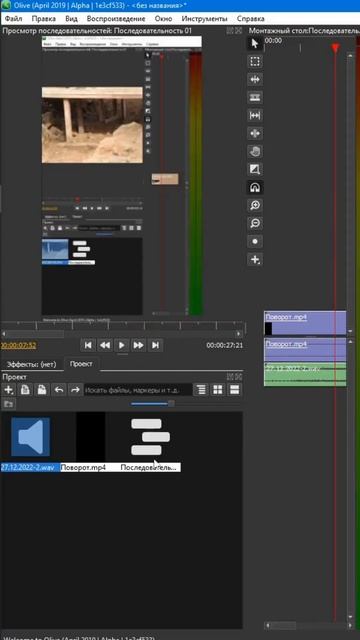Open the Файл menu
Image resolution: width=360 pixels, height=640 pixels.
(13, 19)
